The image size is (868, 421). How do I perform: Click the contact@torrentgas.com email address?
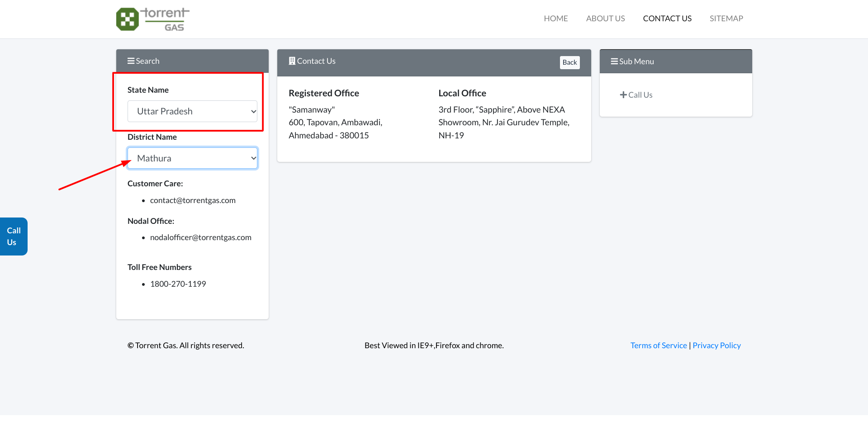[x=193, y=200]
